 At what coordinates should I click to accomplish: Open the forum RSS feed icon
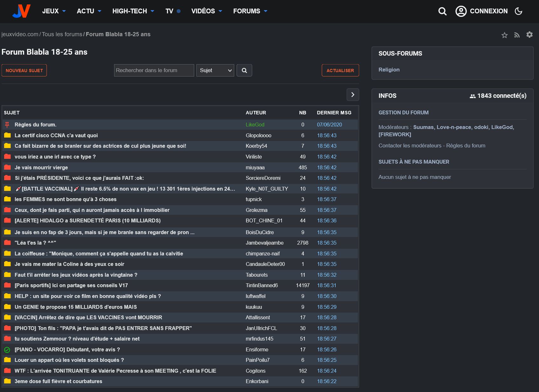point(517,35)
